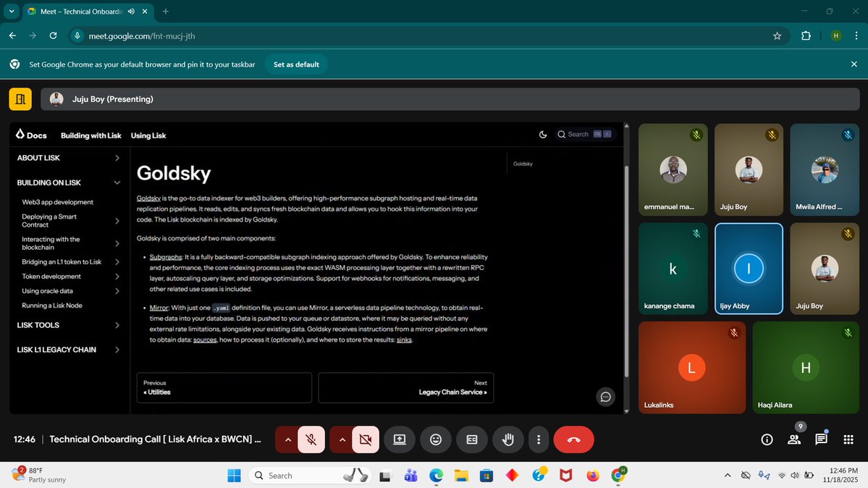Click the docs Search field

(x=585, y=134)
